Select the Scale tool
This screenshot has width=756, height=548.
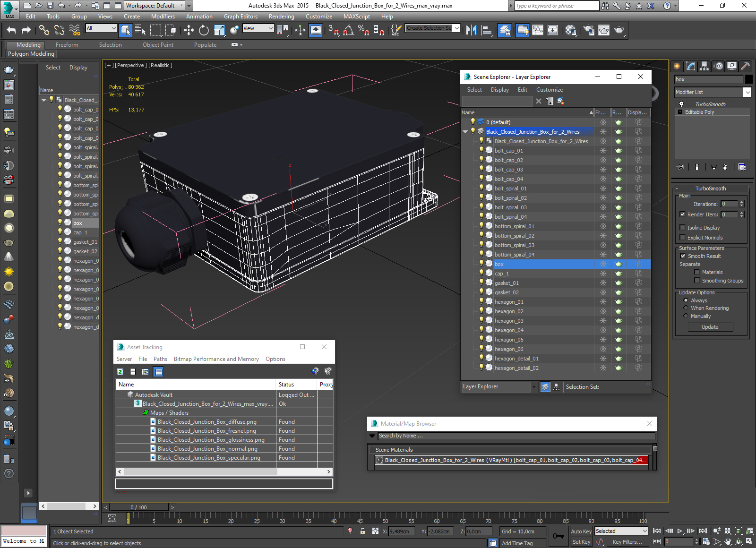coord(219,30)
